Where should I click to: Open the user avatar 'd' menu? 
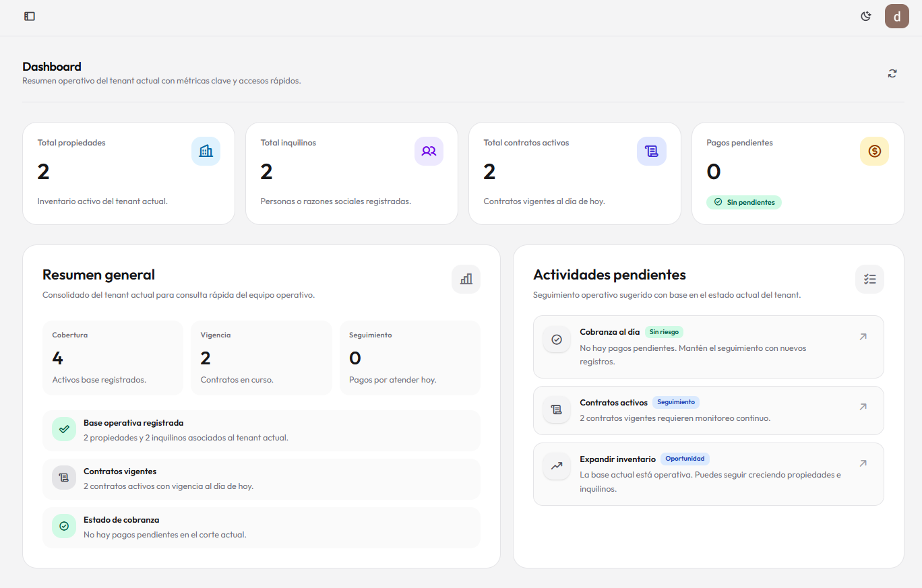click(897, 16)
